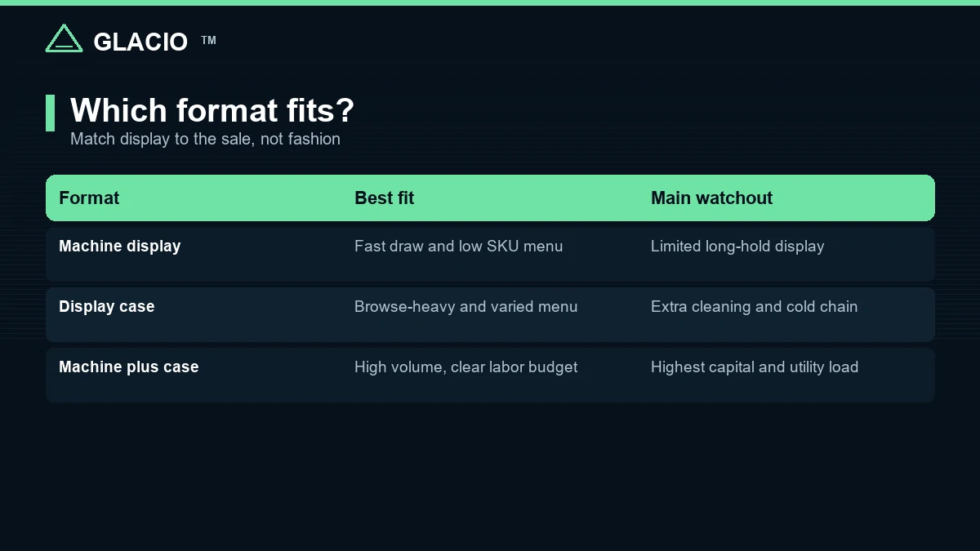
Task: Click 'Extra cleaning and cold chain' cell
Action: point(754,306)
